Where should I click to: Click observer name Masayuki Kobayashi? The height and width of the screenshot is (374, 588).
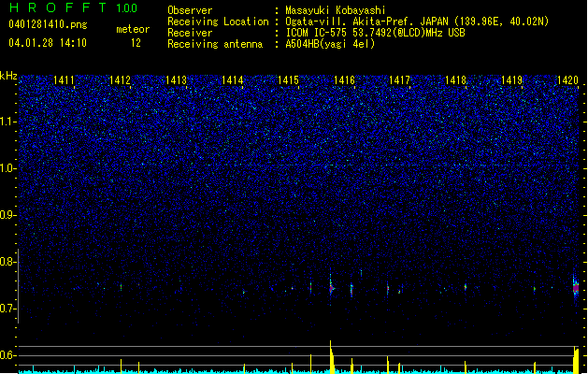(336, 10)
